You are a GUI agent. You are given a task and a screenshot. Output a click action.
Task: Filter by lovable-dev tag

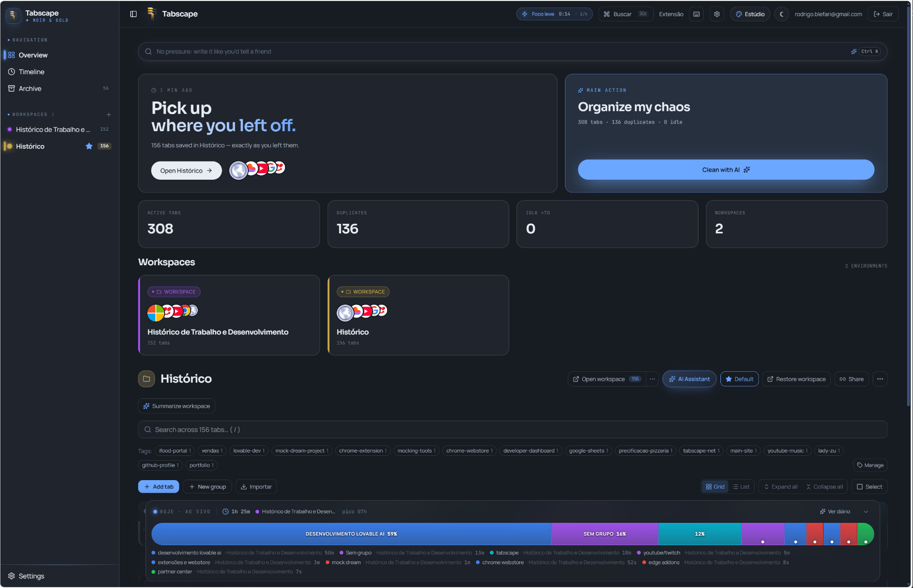249,451
